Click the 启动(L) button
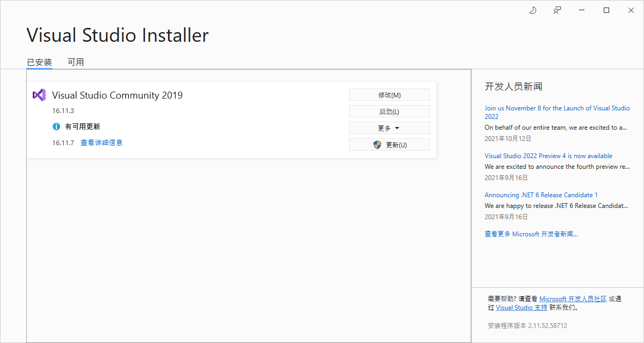The width and height of the screenshot is (644, 343). pyautogui.click(x=390, y=111)
